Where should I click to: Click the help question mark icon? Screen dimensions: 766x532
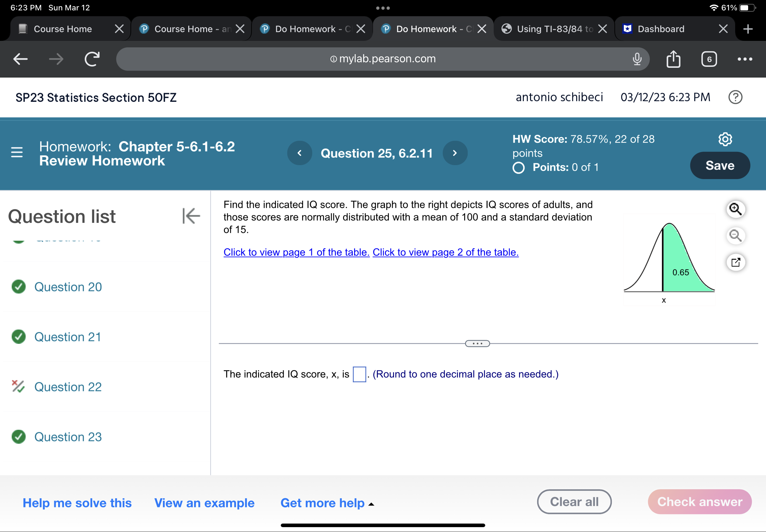(x=735, y=97)
